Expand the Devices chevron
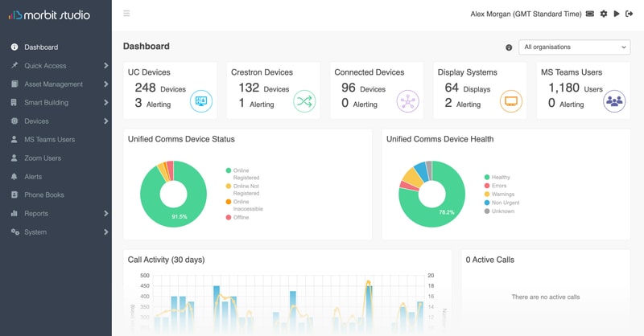Image resolution: width=644 pixels, height=336 pixels. click(x=106, y=121)
